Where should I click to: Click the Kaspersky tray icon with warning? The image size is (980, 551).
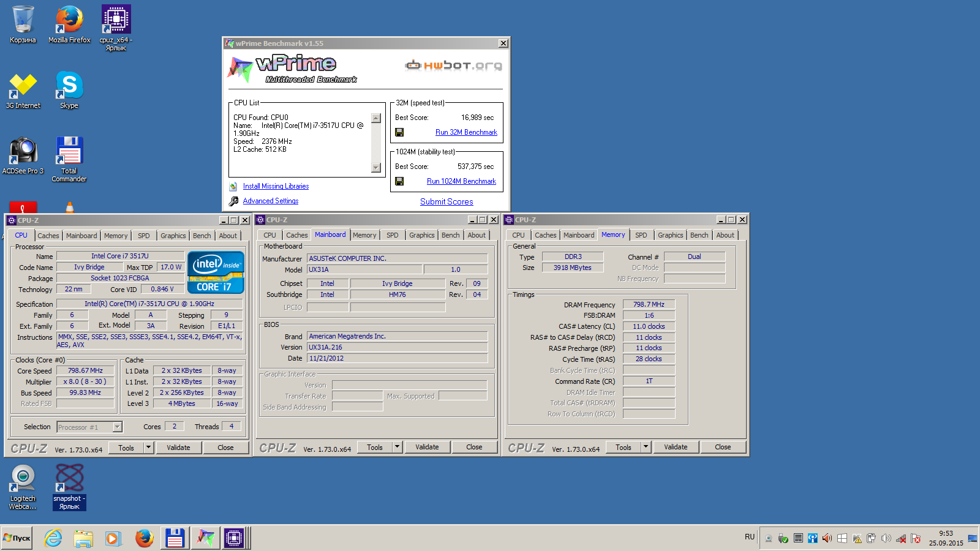pyautogui.click(x=857, y=538)
